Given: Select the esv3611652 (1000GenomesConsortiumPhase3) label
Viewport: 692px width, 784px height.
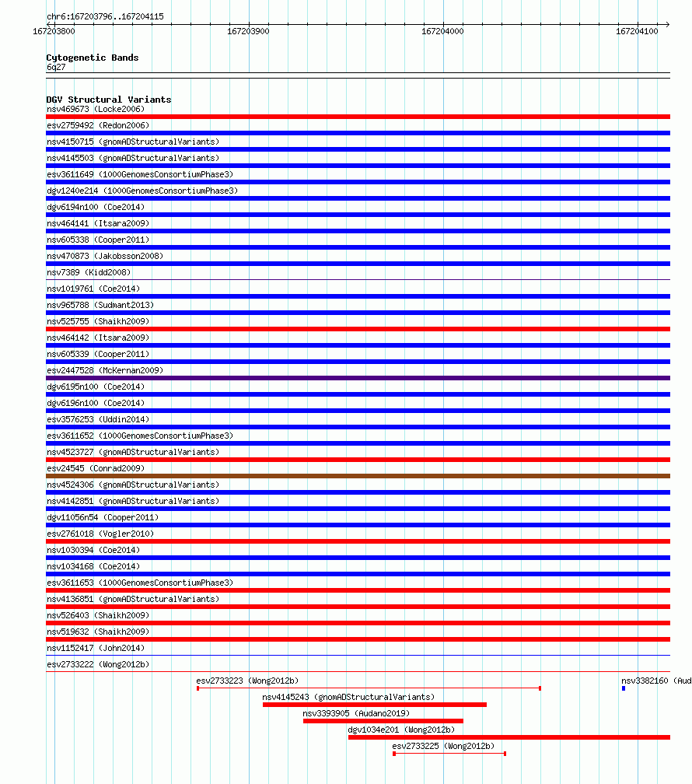Looking at the screenshot, I should 140,436.
